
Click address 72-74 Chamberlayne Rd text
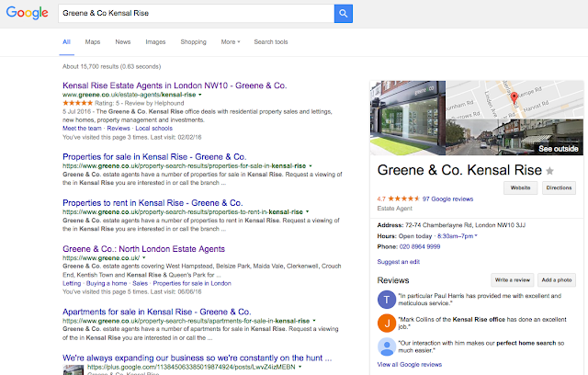click(465, 225)
